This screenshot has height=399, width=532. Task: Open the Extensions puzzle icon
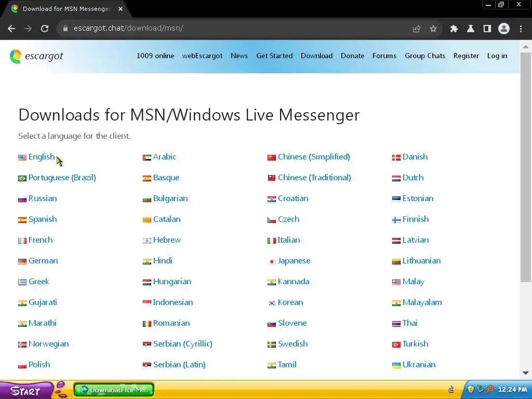454,29
